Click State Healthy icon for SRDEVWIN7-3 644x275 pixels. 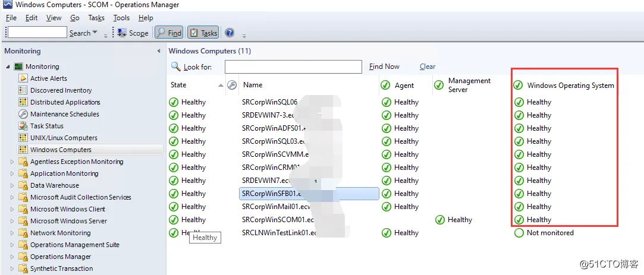pos(173,115)
